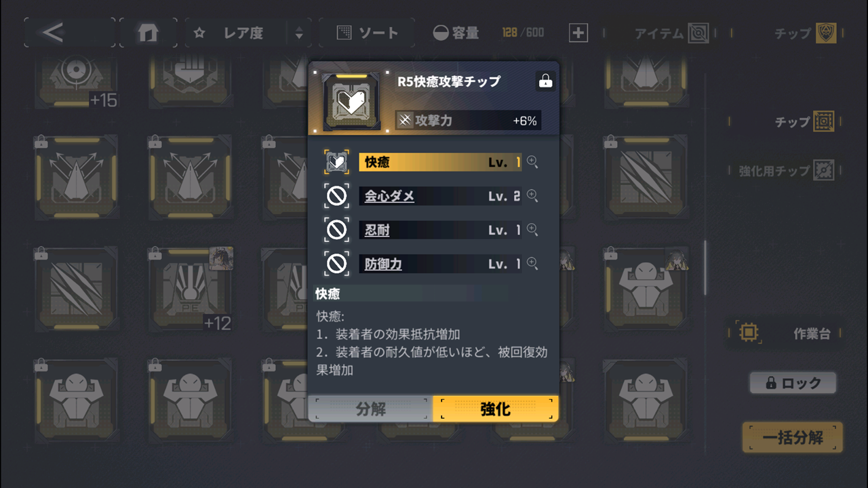This screenshot has width=868, height=488.
Task: Go back with the arrow icon
Action: (x=69, y=33)
